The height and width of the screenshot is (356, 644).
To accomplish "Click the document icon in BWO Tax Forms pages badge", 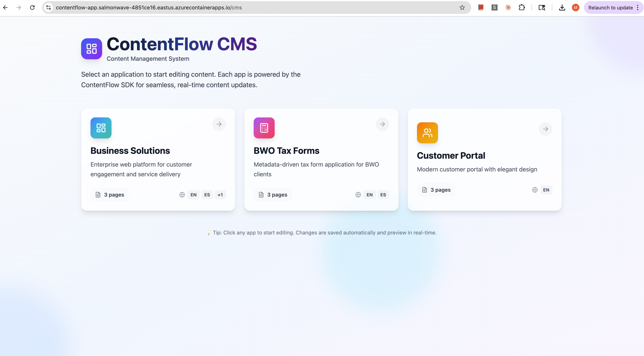I will click(x=261, y=195).
